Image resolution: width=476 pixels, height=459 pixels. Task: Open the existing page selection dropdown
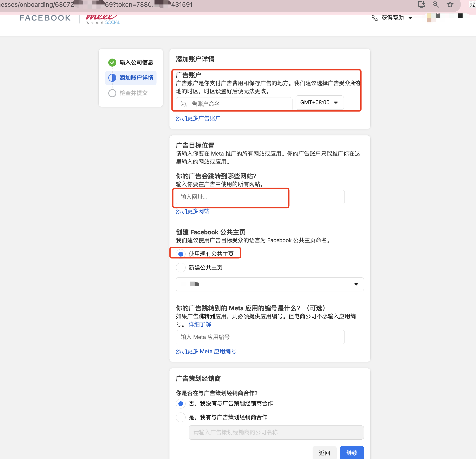tap(270, 284)
